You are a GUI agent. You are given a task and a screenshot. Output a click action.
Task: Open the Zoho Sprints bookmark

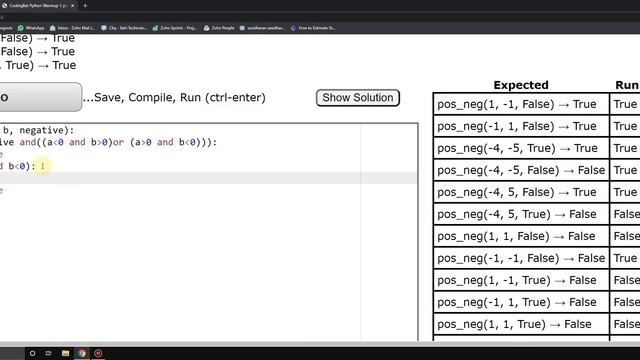coord(174,28)
